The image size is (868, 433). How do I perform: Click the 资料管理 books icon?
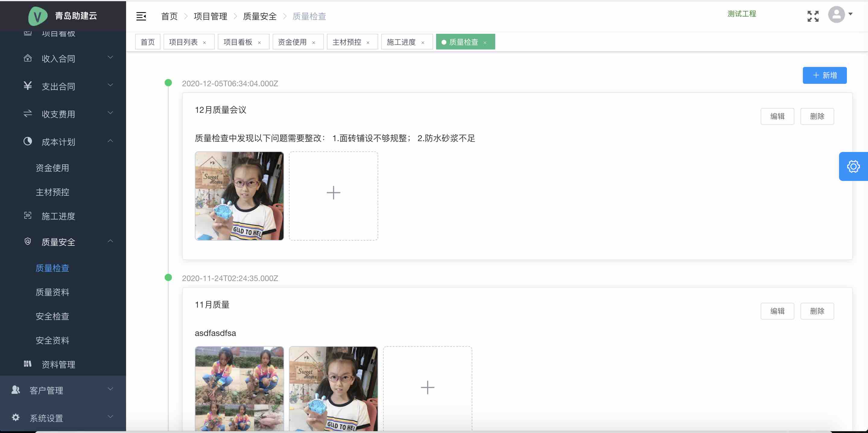click(28, 364)
